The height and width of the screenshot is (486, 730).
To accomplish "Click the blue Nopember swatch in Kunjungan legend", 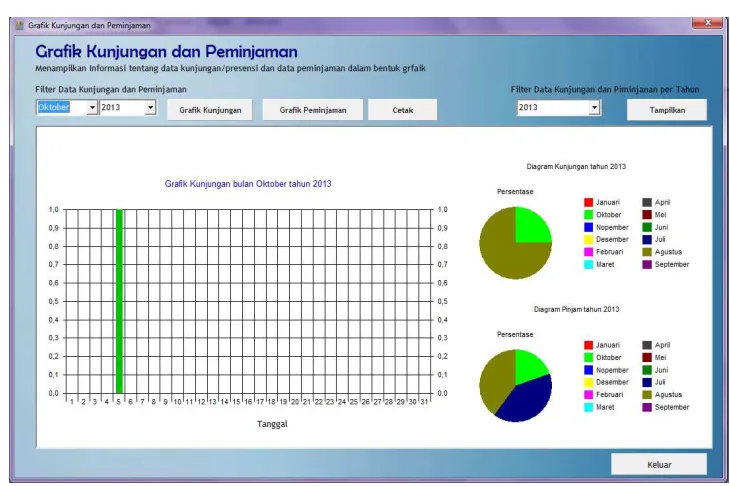I will [x=588, y=227].
